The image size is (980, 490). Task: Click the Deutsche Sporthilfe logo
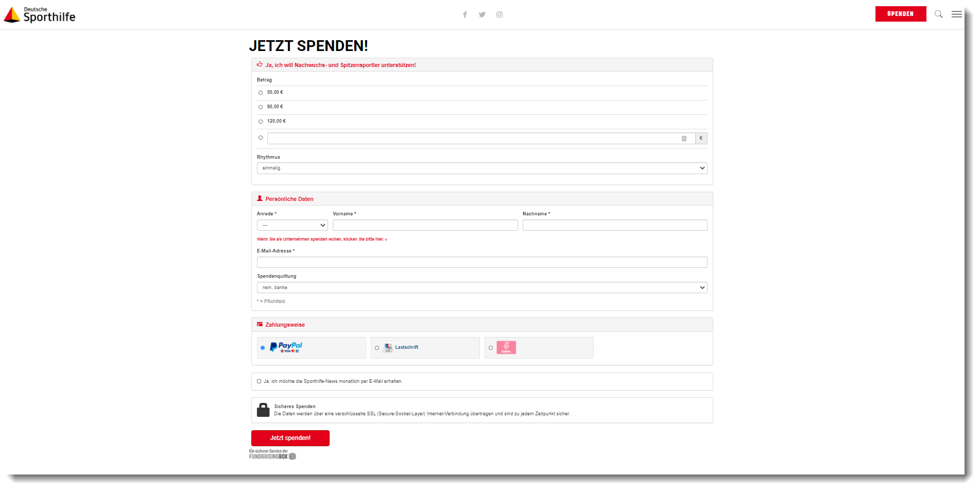[39, 14]
